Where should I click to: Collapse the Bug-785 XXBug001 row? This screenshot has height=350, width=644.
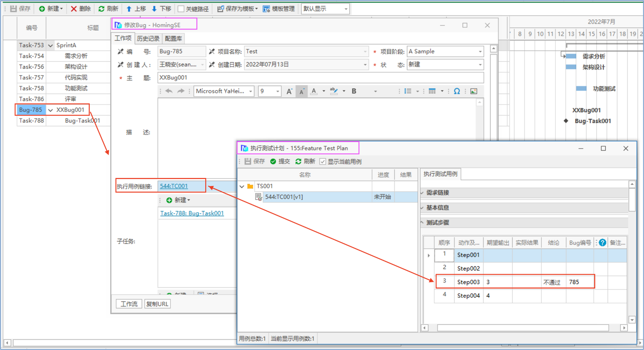coord(50,110)
